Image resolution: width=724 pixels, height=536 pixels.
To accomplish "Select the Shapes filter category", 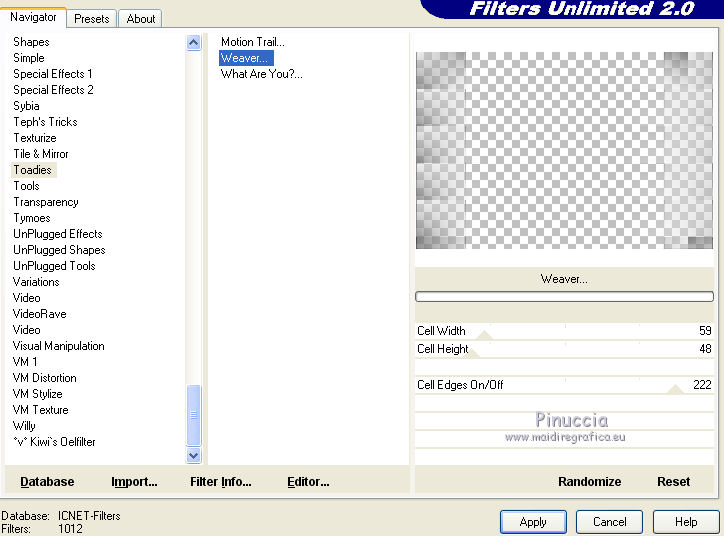I will (x=31, y=42).
